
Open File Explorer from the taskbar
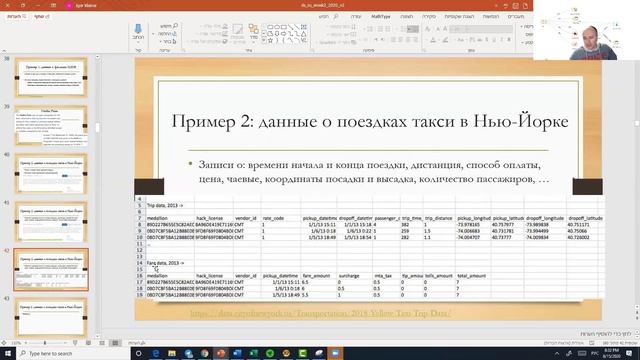point(172,353)
